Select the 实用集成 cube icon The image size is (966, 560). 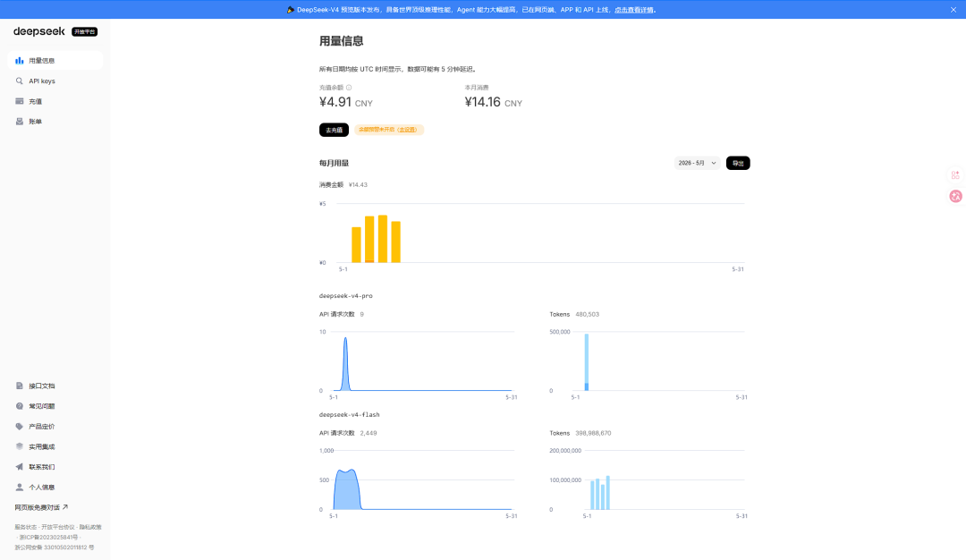point(19,446)
